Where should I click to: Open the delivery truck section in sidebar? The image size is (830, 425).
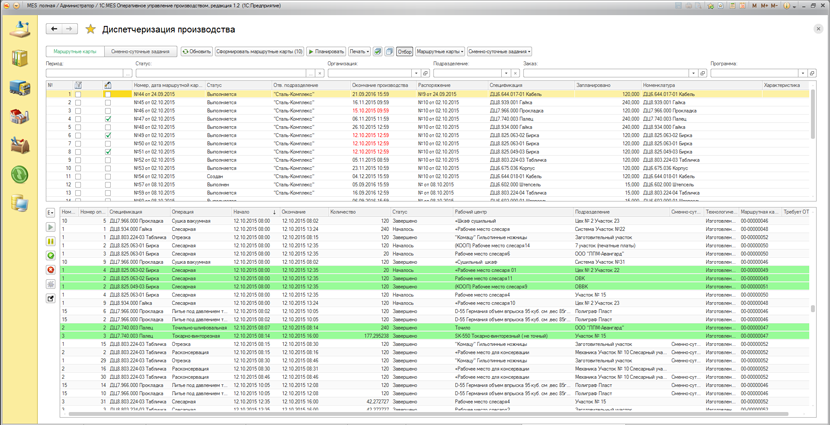point(20,88)
